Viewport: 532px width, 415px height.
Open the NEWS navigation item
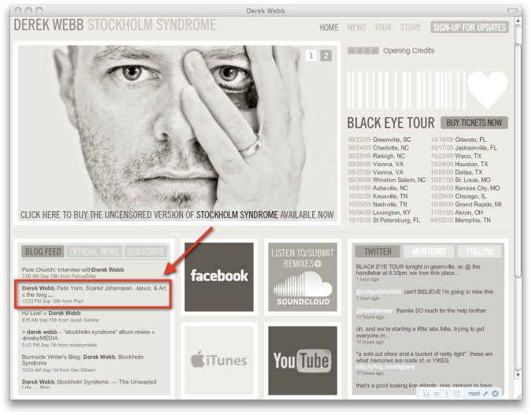356,28
